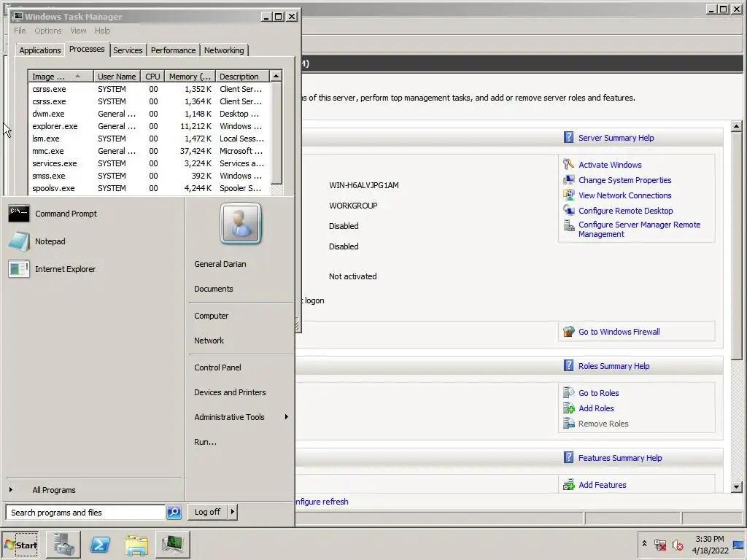Click the Windows Firewall icon

coord(568,332)
